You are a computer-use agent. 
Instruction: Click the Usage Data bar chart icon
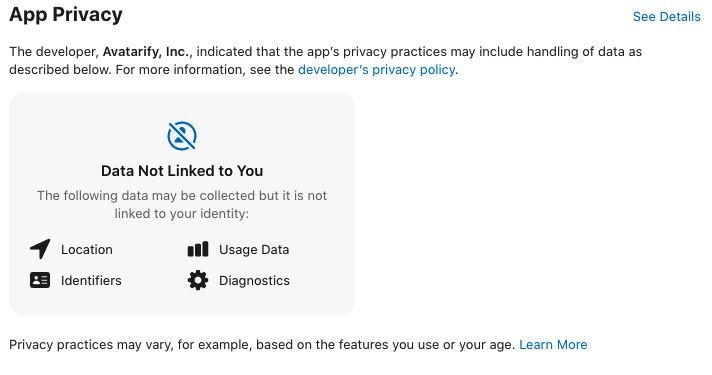pos(198,249)
